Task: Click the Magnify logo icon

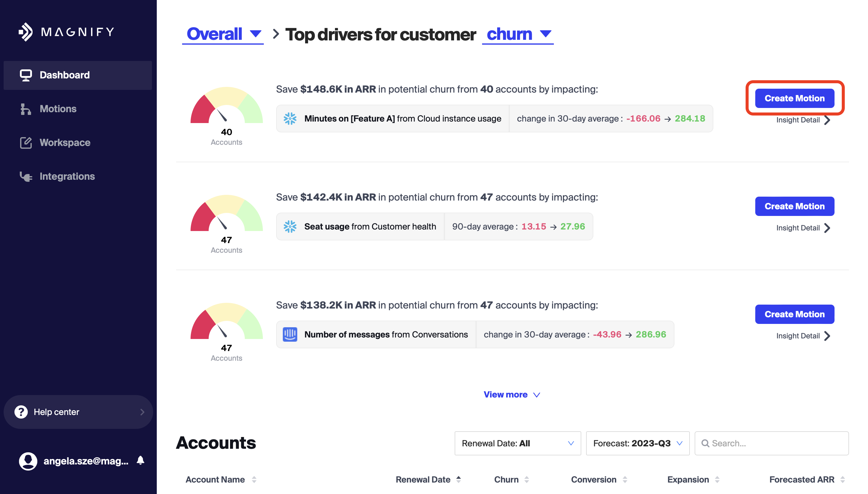Action: pos(25,32)
